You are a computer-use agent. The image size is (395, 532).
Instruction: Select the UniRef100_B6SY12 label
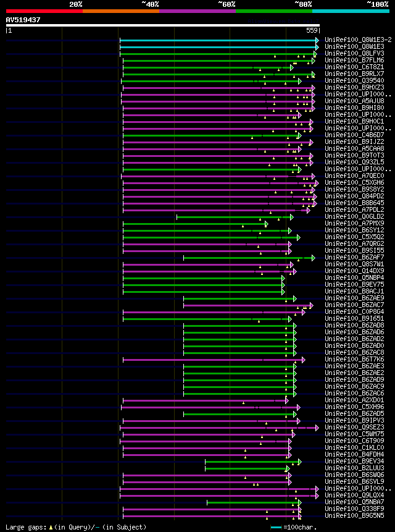(x=355, y=230)
